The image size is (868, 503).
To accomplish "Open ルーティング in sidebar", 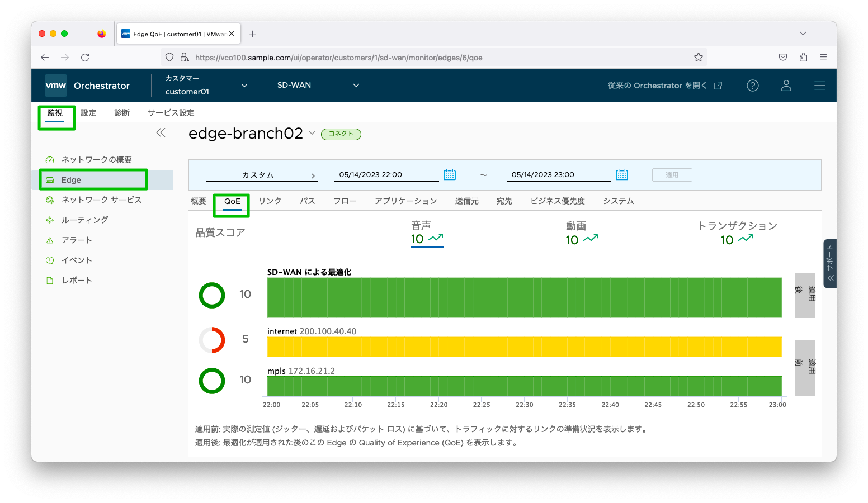I will click(84, 220).
